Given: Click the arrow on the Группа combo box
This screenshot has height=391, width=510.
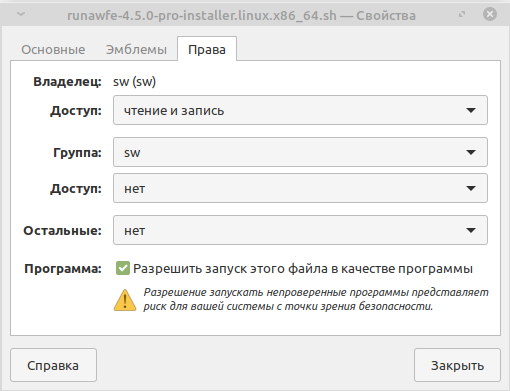Looking at the screenshot, I should (471, 152).
